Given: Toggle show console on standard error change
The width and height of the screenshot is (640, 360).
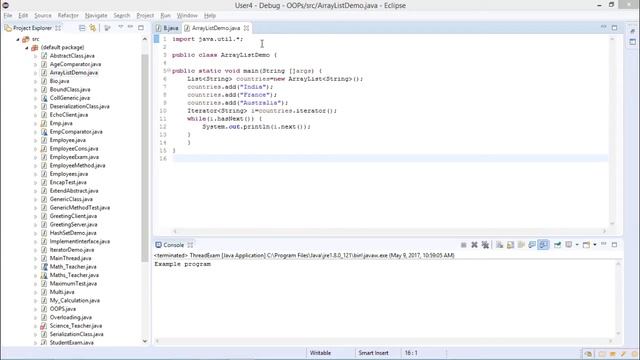Looking at the screenshot, I should tap(543, 245).
